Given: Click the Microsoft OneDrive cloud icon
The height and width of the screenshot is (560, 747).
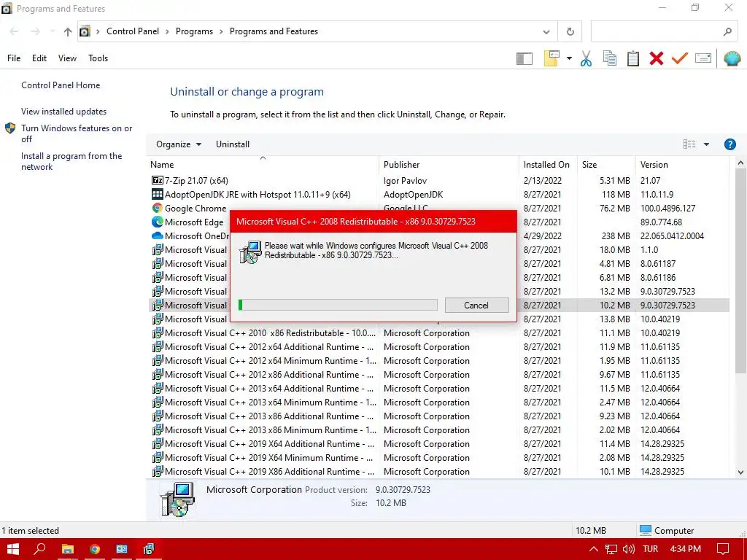Looking at the screenshot, I should [158, 236].
